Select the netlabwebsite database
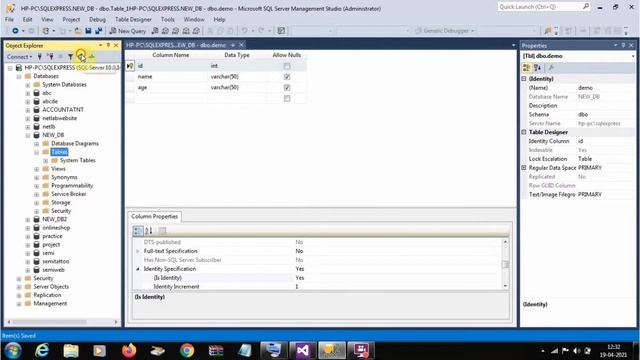This screenshot has height=360, width=640. click(60, 118)
